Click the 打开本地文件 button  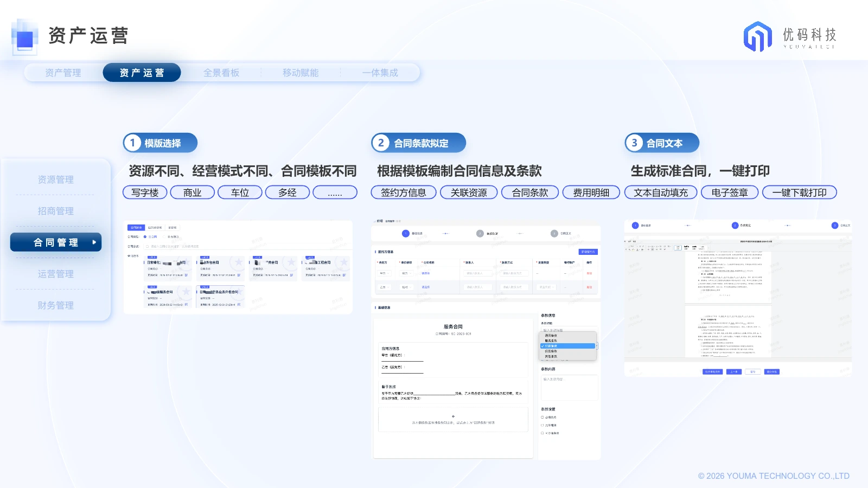coord(712,371)
